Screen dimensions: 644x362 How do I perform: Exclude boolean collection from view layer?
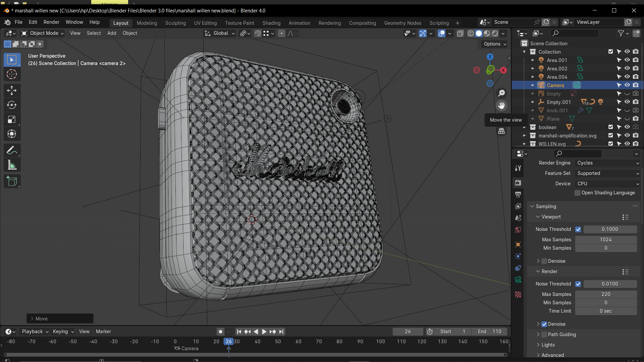click(x=610, y=127)
